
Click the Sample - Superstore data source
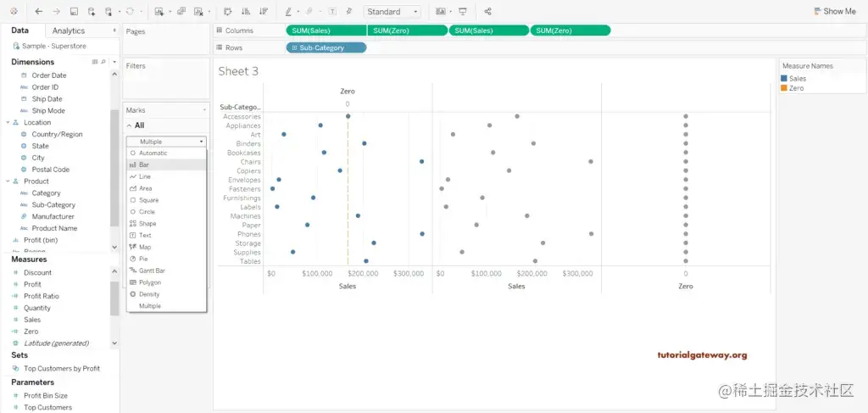[54, 46]
